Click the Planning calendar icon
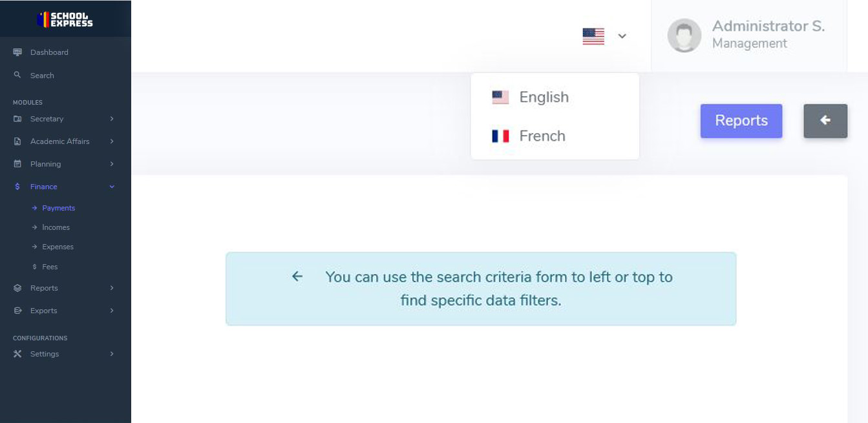 pos(17,164)
